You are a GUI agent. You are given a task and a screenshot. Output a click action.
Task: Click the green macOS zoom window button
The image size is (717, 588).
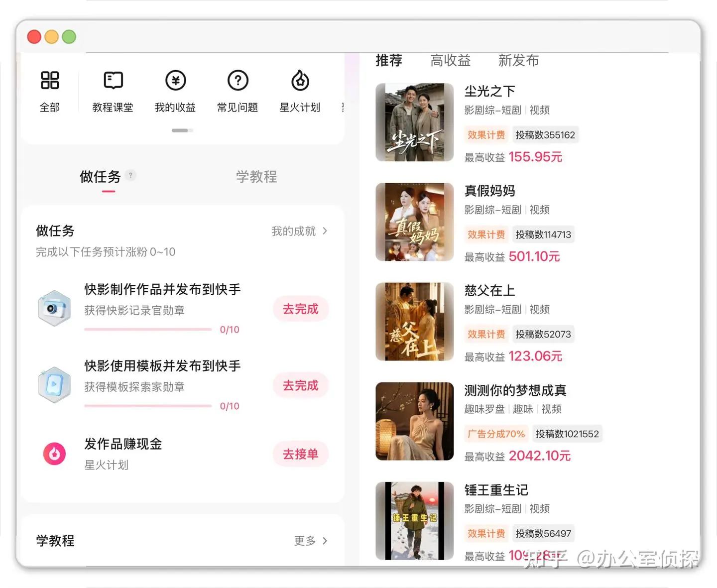[69, 37]
